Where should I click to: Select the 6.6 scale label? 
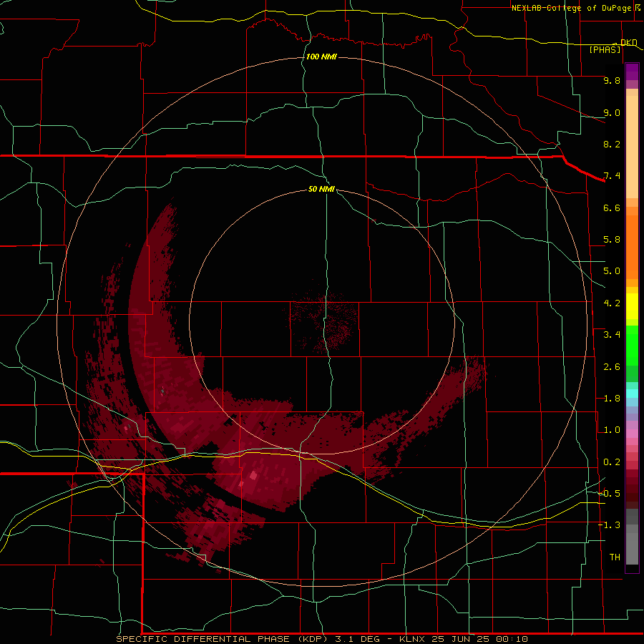tap(612, 208)
